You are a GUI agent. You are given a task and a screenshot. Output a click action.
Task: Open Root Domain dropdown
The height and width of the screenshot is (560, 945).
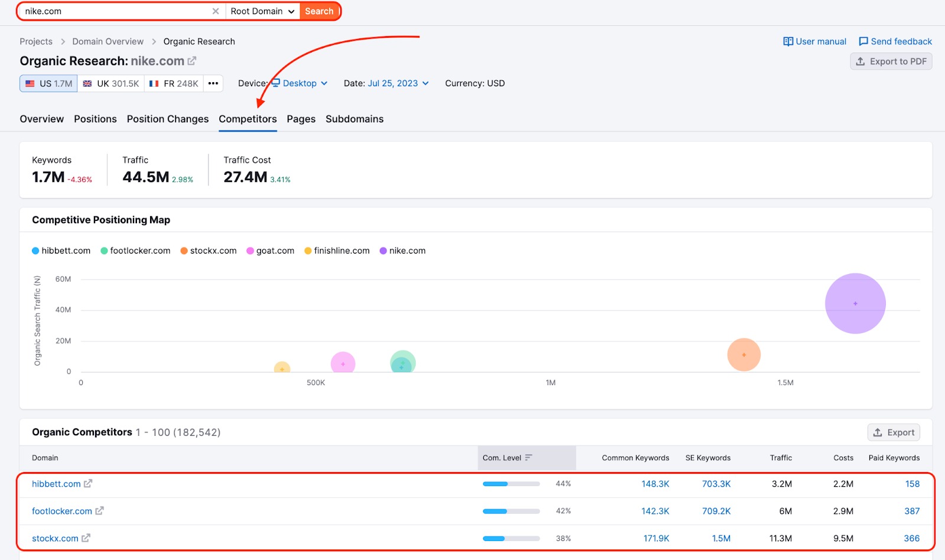click(263, 11)
